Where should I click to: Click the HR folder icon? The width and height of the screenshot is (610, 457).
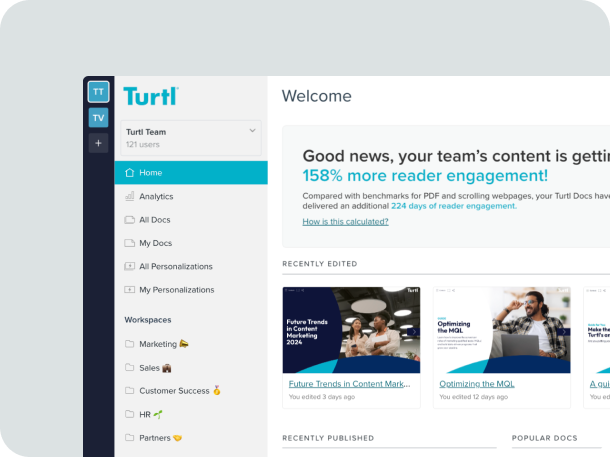pos(130,414)
